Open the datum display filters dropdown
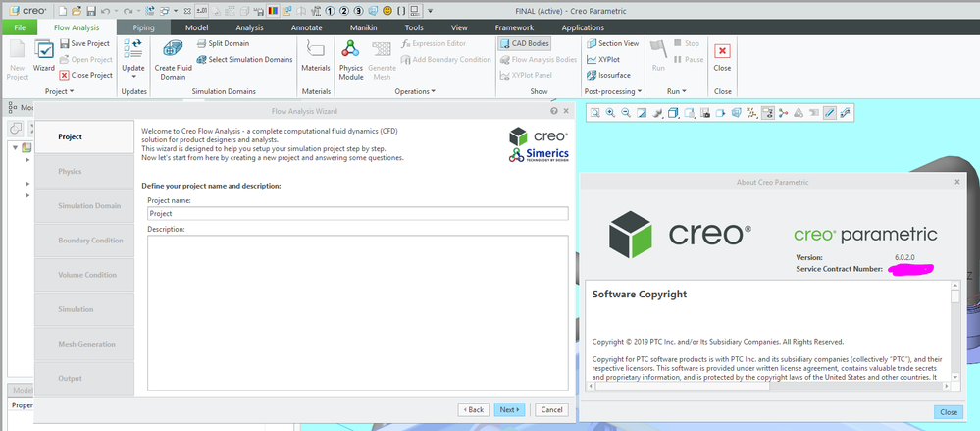This screenshot has width=980, height=431. 752,113
